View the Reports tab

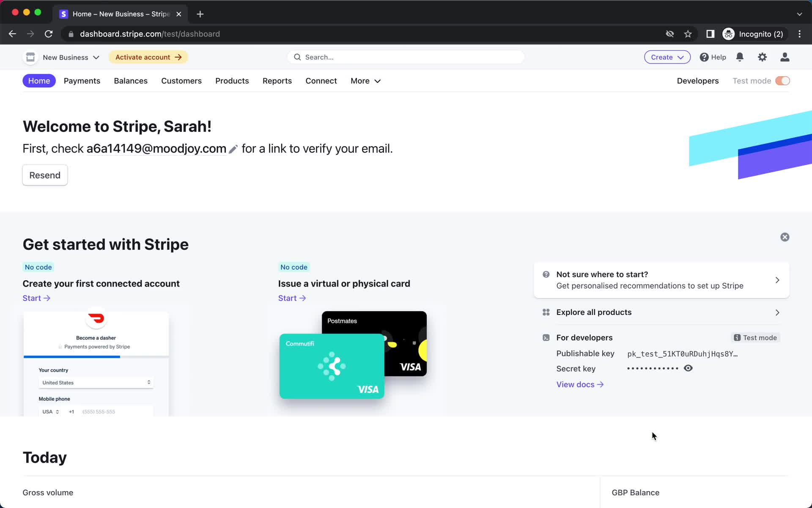pos(277,81)
